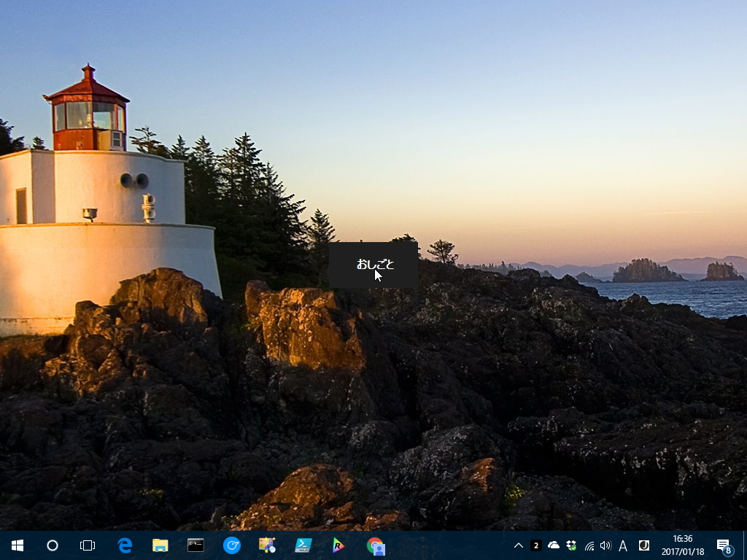Open the clock showing 16:36

tap(683, 545)
